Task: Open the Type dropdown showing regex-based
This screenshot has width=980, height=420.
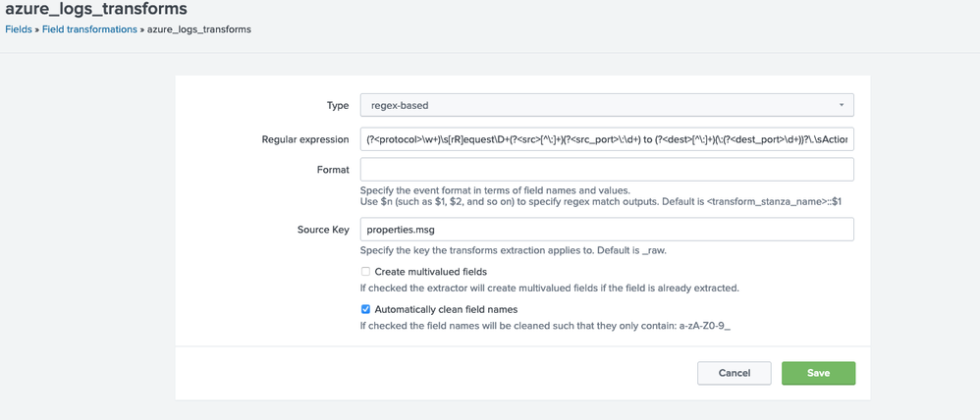Action: [x=605, y=105]
